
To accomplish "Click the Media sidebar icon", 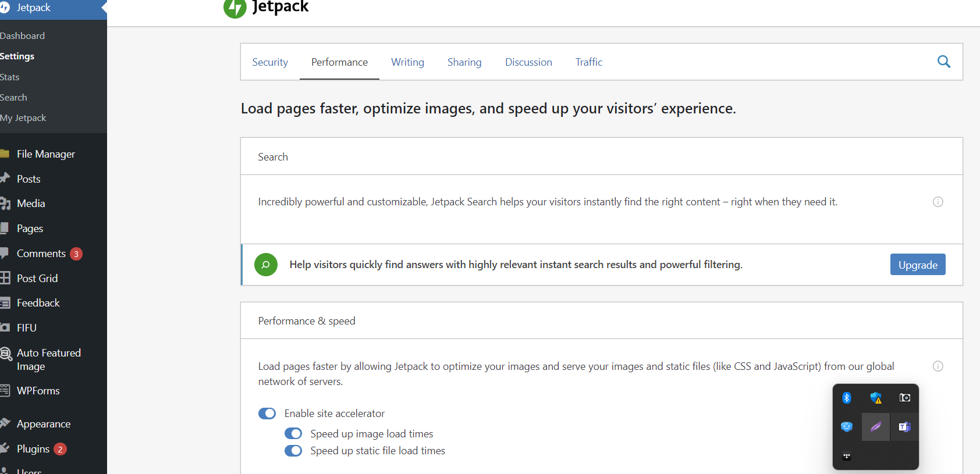I will tap(5, 203).
